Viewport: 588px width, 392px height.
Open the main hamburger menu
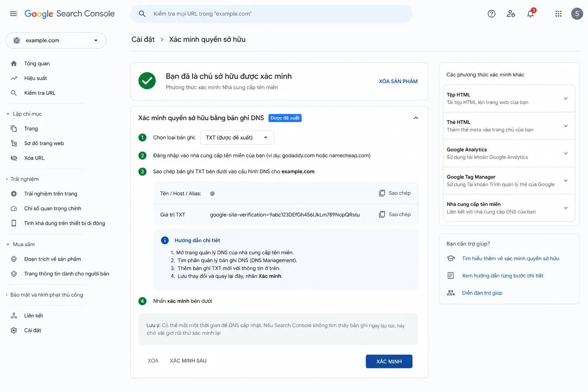click(13, 14)
